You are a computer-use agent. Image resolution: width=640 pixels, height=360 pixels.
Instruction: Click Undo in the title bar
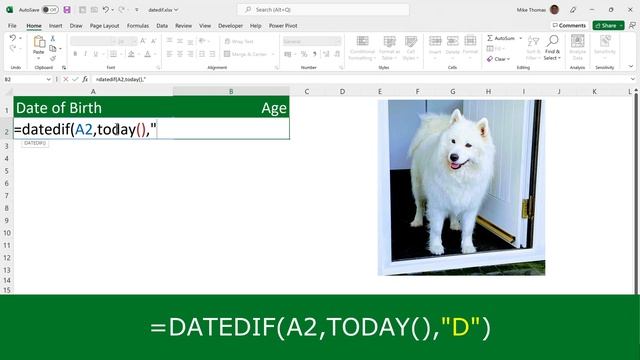106,9
